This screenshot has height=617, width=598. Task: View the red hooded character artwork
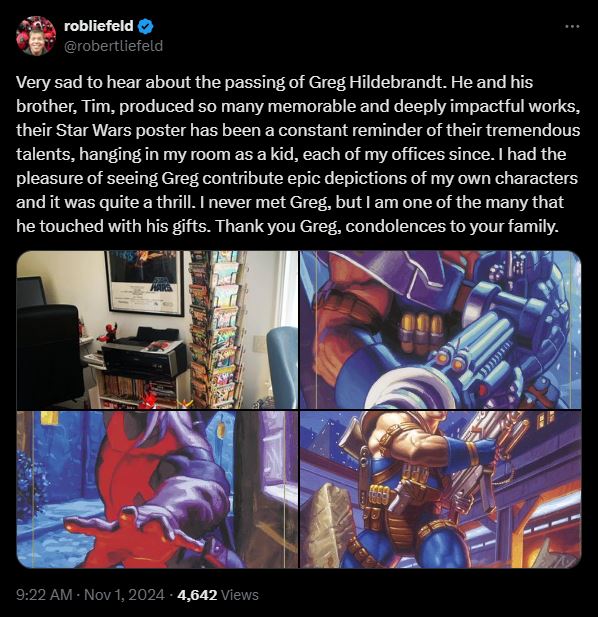point(157,490)
